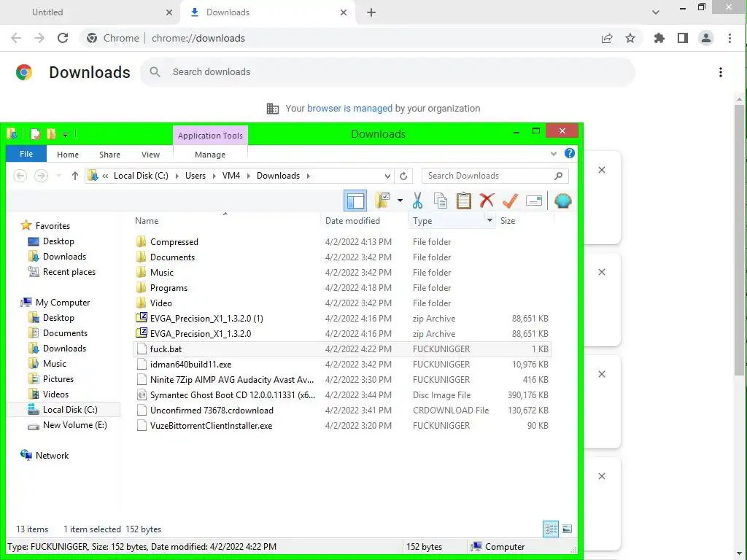Click the Explorer refresh button beside address bar
Viewport: 747px width, 560px height.
403,176
